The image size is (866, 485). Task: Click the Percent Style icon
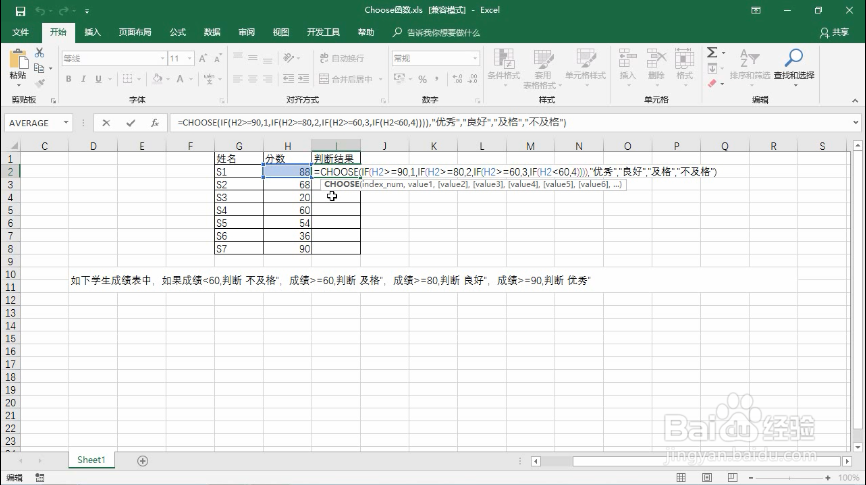[x=423, y=79]
